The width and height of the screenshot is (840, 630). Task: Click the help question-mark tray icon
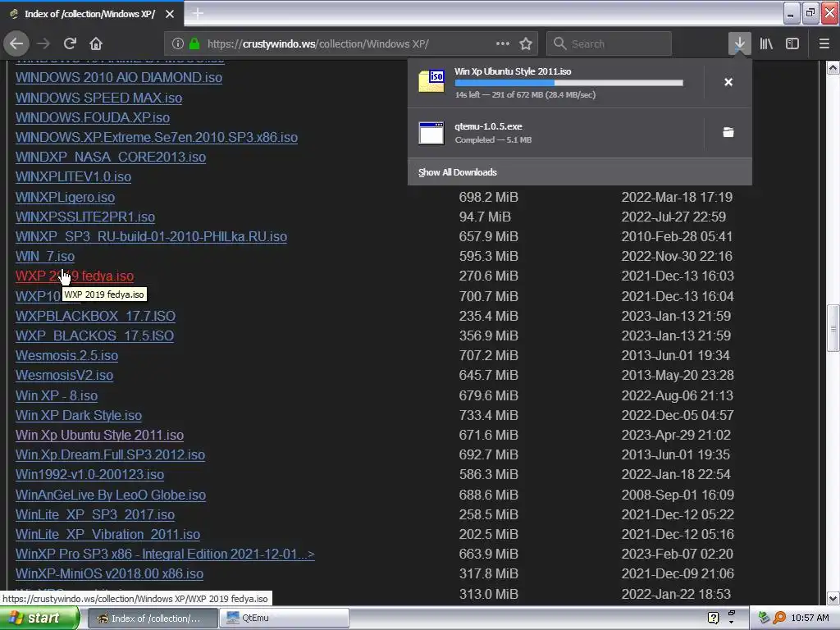pos(713,618)
